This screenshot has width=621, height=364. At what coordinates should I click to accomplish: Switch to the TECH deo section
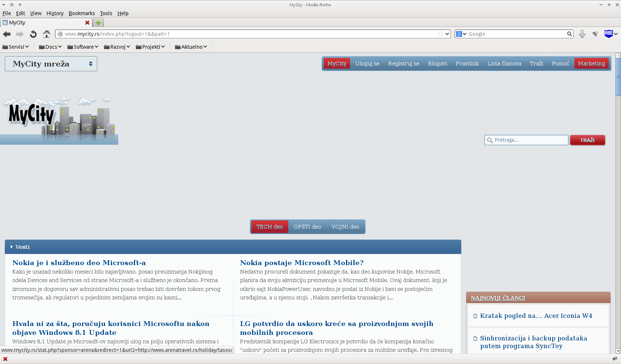tap(269, 227)
